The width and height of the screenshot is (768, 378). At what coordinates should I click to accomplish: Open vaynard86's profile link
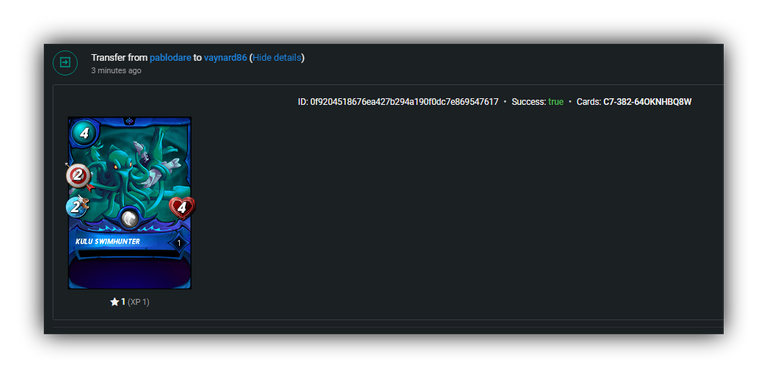pos(225,58)
